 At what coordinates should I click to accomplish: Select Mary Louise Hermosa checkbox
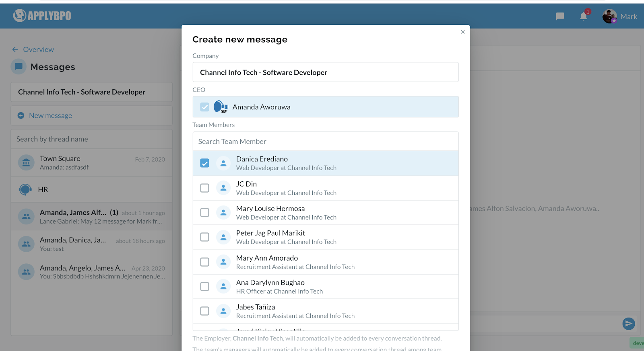click(x=205, y=213)
